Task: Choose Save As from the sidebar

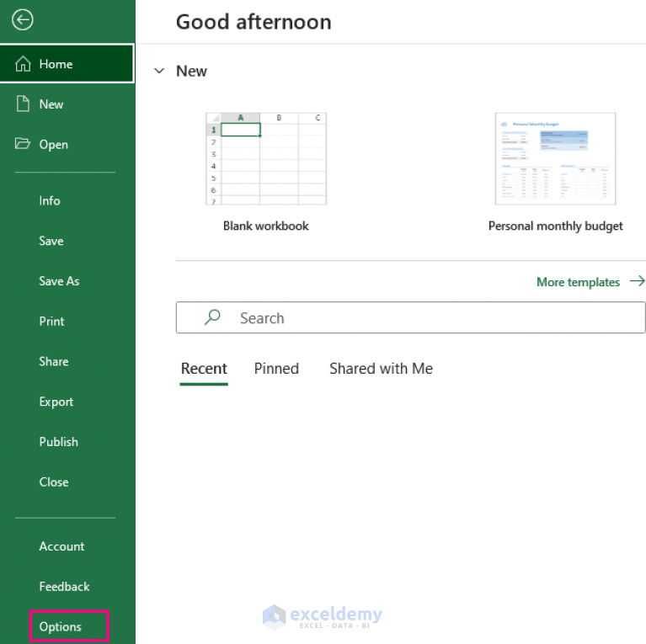Action: click(59, 281)
